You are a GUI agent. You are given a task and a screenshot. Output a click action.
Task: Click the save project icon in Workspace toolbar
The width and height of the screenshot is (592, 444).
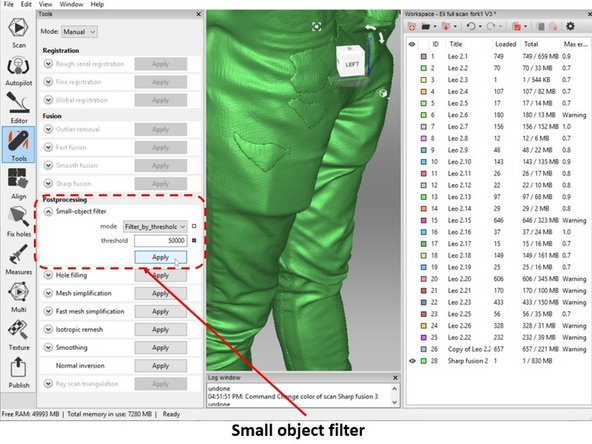(x=446, y=27)
